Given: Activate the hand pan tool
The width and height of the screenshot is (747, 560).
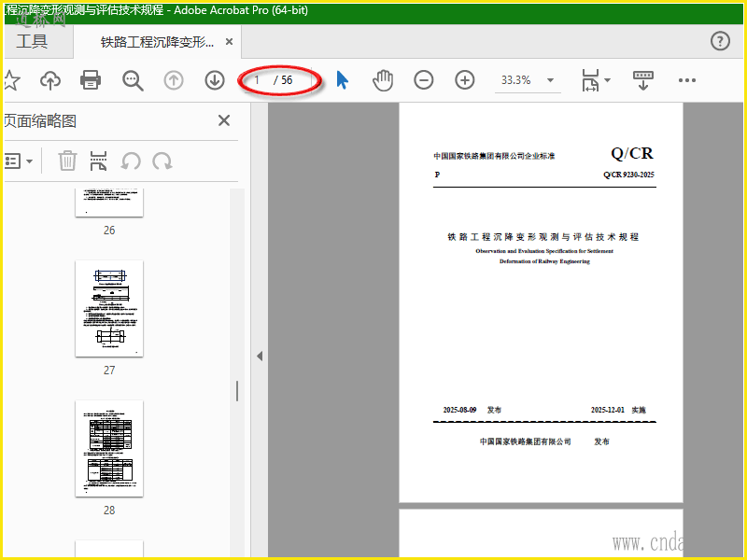Looking at the screenshot, I should pos(383,80).
